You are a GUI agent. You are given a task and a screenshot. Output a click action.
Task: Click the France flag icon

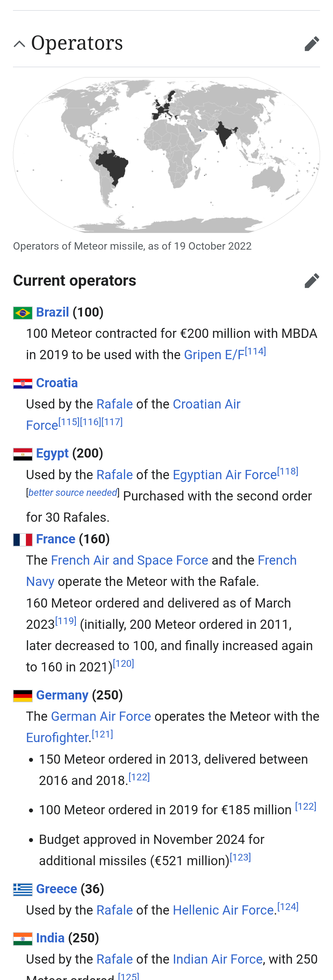pyautogui.click(x=23, y=539)
